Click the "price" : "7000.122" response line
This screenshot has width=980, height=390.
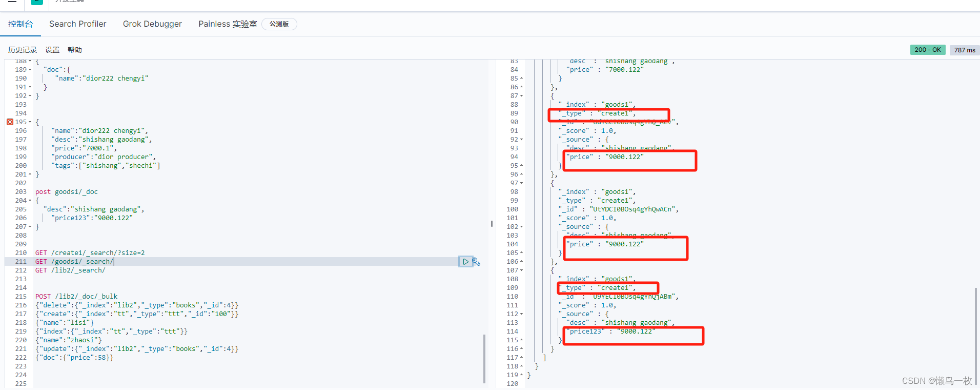[x=605, y=70]
